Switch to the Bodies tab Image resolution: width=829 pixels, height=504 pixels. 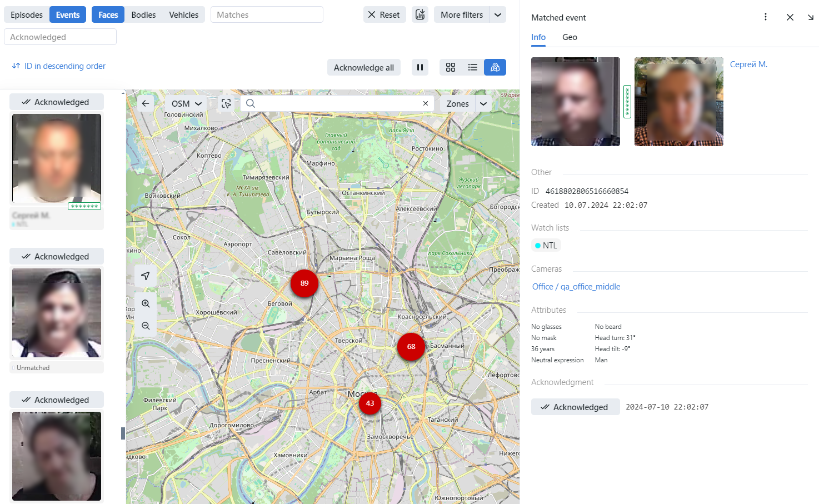143,14
